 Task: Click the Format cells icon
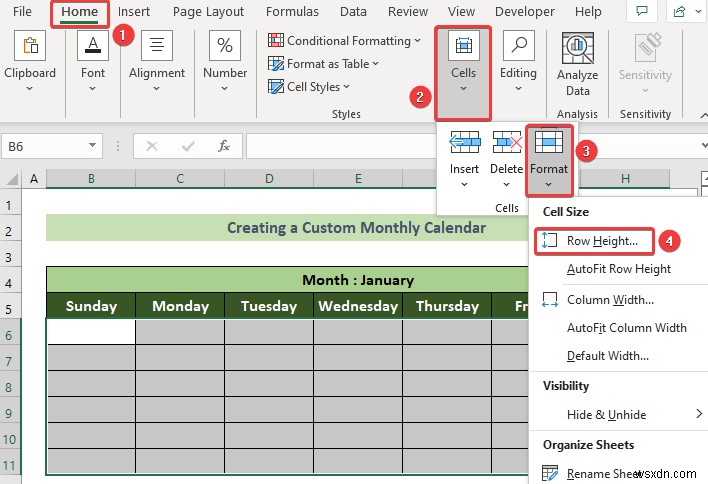coord(549,143)
